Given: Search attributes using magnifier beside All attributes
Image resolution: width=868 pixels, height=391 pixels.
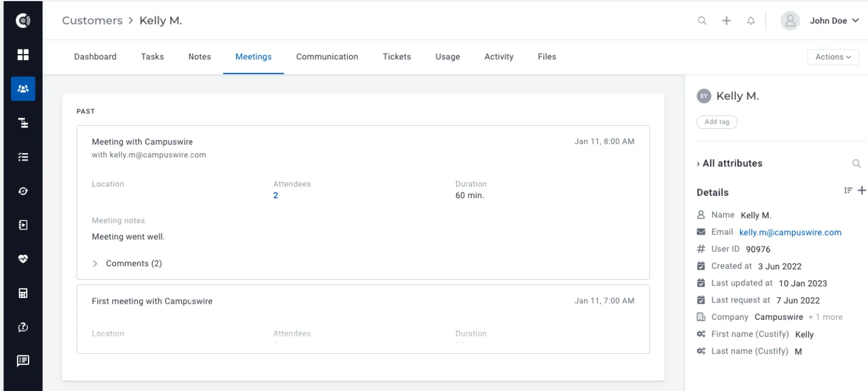Looking at the screenshot, I should point(856,164).
